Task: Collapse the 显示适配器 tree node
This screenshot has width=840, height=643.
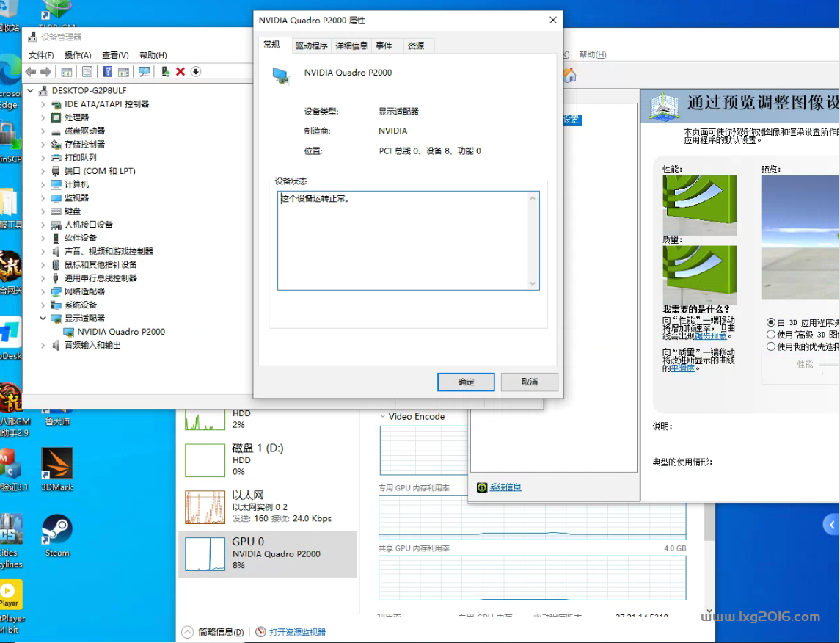Action: point(43,319)
